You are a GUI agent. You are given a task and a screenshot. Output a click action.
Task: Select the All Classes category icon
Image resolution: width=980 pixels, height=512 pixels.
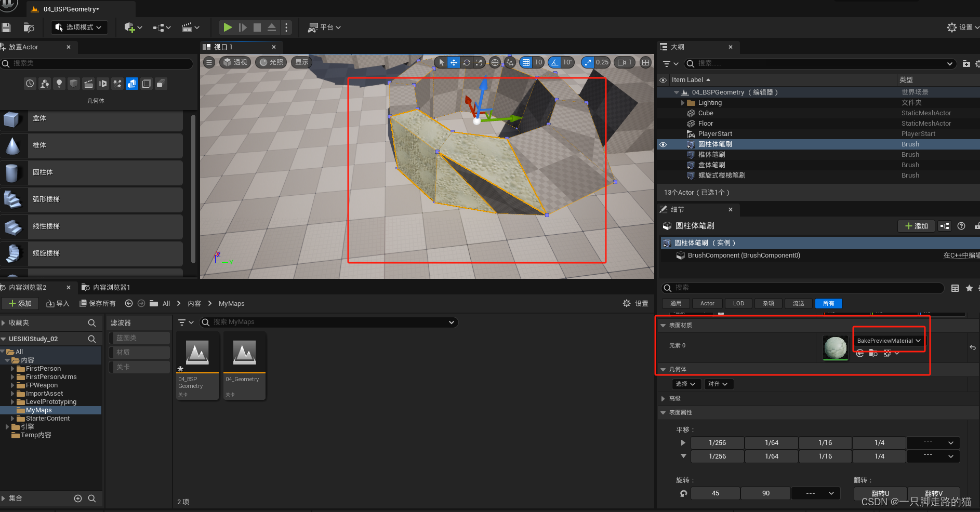161,84
